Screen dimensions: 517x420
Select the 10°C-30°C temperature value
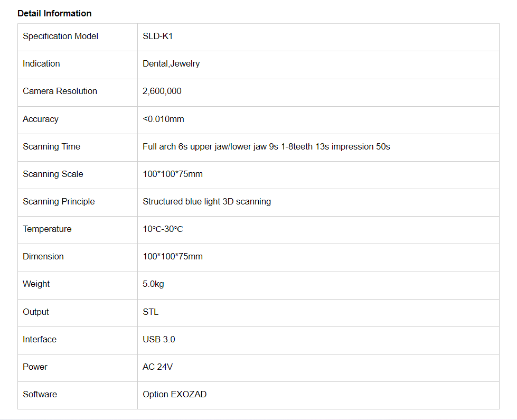click(163, 229)
